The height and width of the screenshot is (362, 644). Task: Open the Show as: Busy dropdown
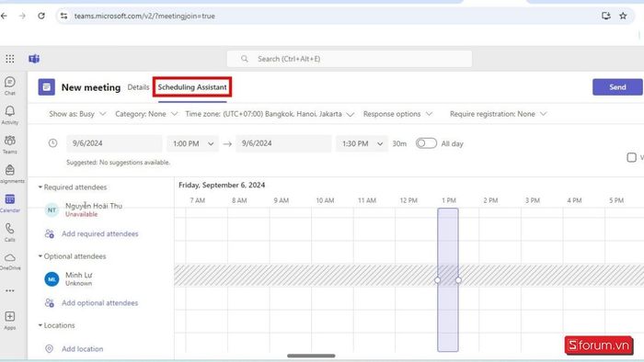77,114
